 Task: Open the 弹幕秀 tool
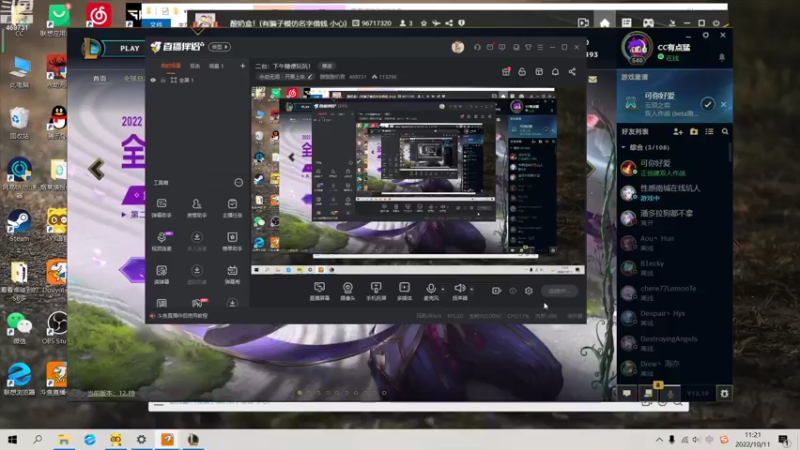click(232, 274)
